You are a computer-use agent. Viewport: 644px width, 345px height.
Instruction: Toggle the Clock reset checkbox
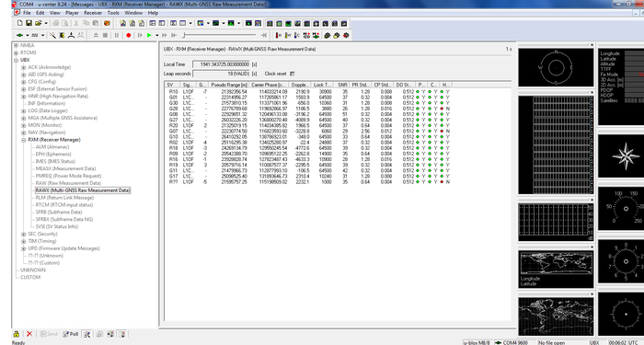coord(292,74)
